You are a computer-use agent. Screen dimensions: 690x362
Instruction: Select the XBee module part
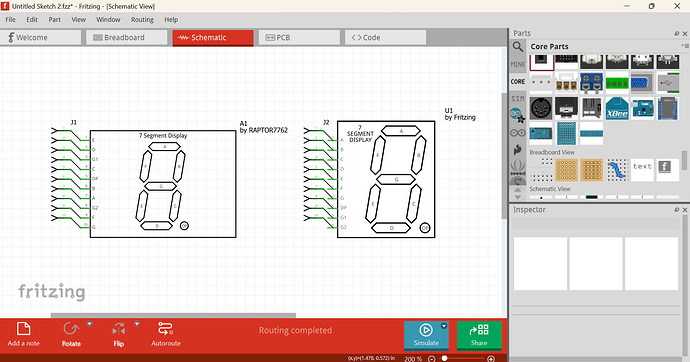pos(617,108)
